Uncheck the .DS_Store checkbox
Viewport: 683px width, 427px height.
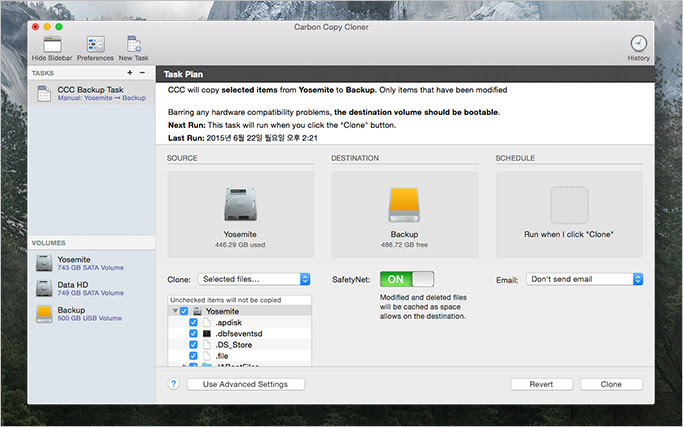(193, 345)
